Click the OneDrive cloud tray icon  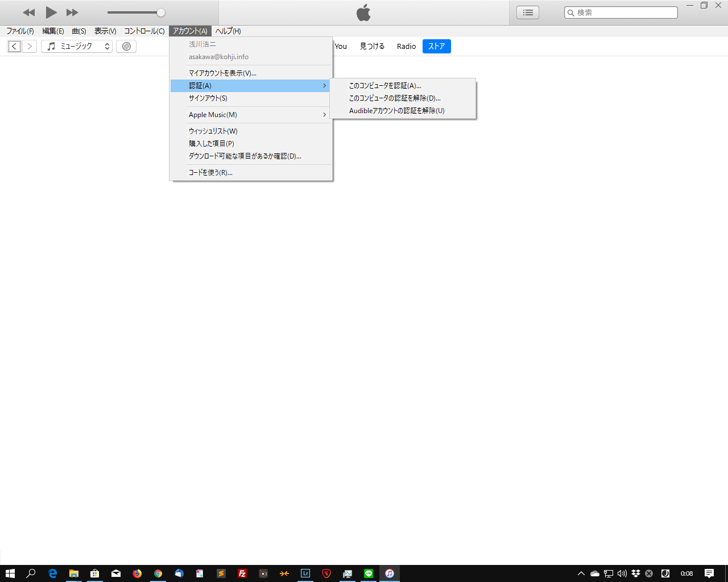595,573
